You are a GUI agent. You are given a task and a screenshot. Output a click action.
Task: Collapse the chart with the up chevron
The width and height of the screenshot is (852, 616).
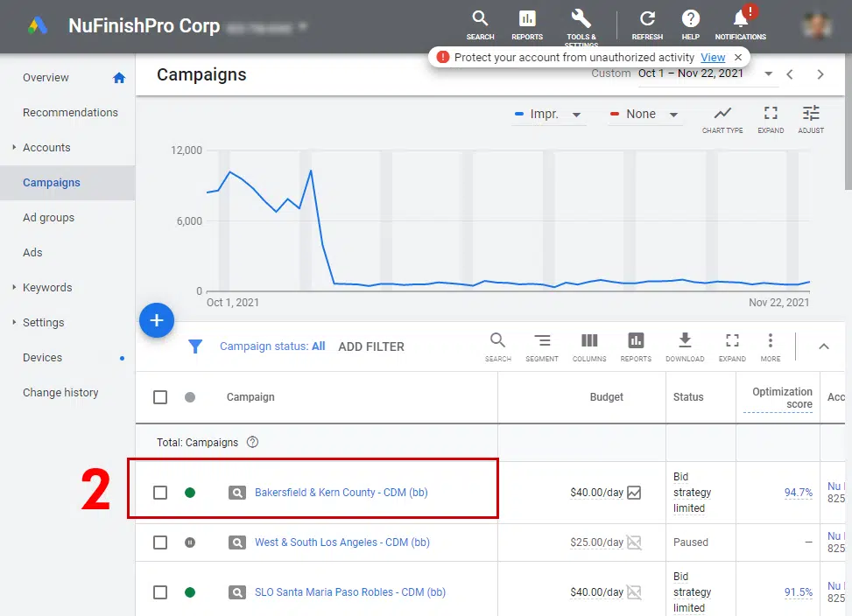click(824, 346)
